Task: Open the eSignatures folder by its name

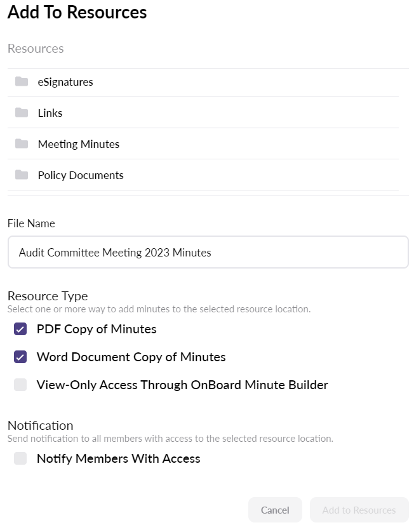Action: (x=65, y=82)
